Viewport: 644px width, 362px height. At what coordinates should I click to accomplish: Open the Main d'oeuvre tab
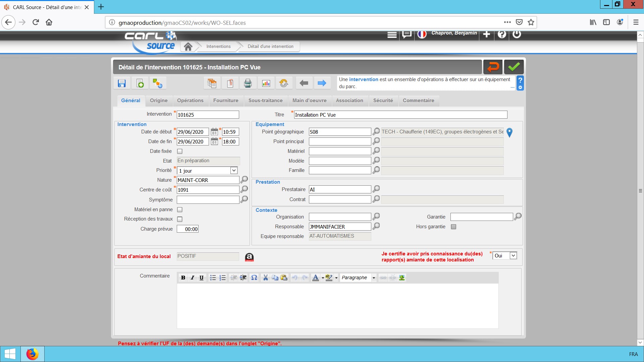309,101
